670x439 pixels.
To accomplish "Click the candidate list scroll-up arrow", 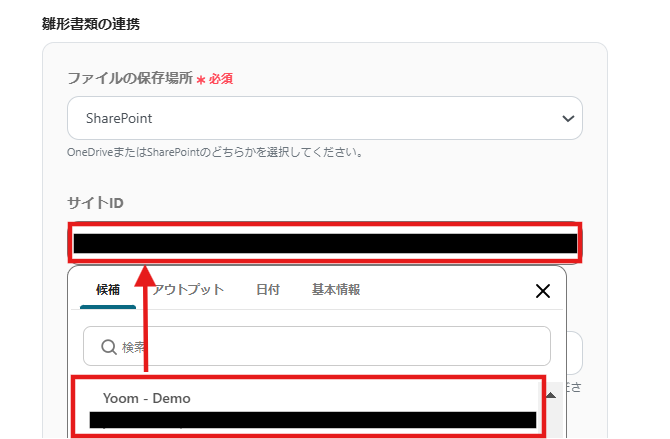I will pyautogui.click(x=551, y=395).
